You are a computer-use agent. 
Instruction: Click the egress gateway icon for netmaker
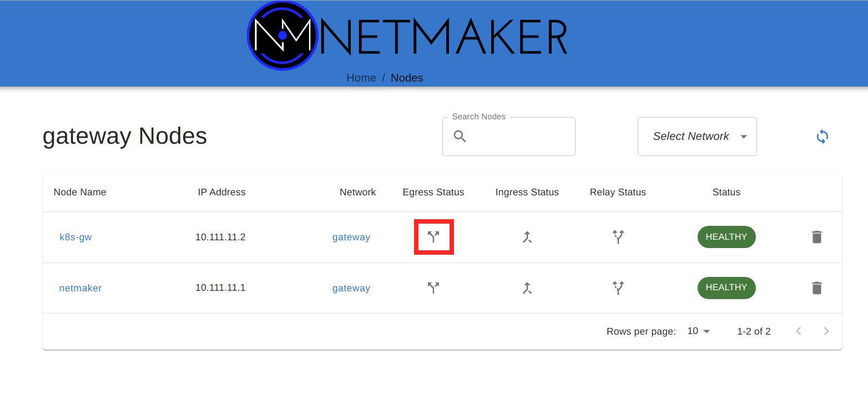(433, 287)
